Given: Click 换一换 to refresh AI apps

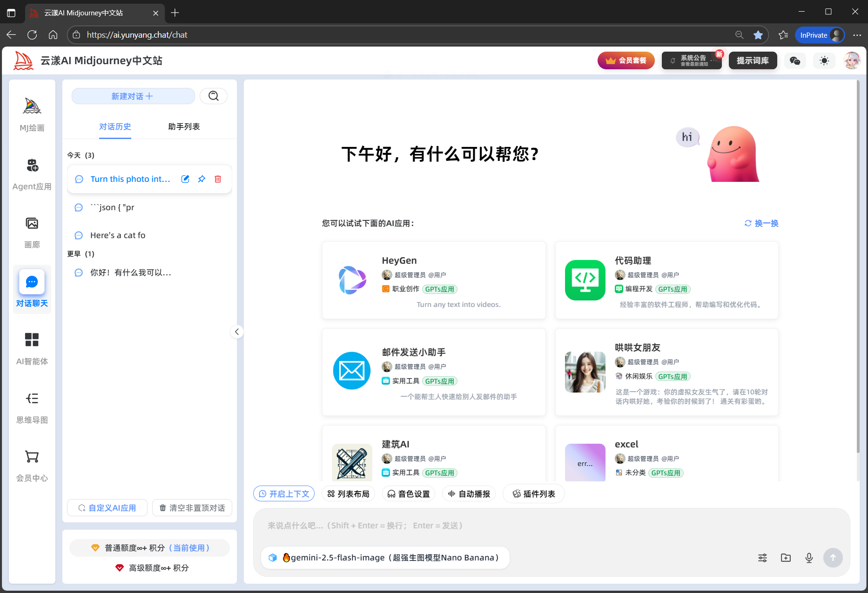Looking at the screenshot, I should pyautogui.click(x=761, y=223).
